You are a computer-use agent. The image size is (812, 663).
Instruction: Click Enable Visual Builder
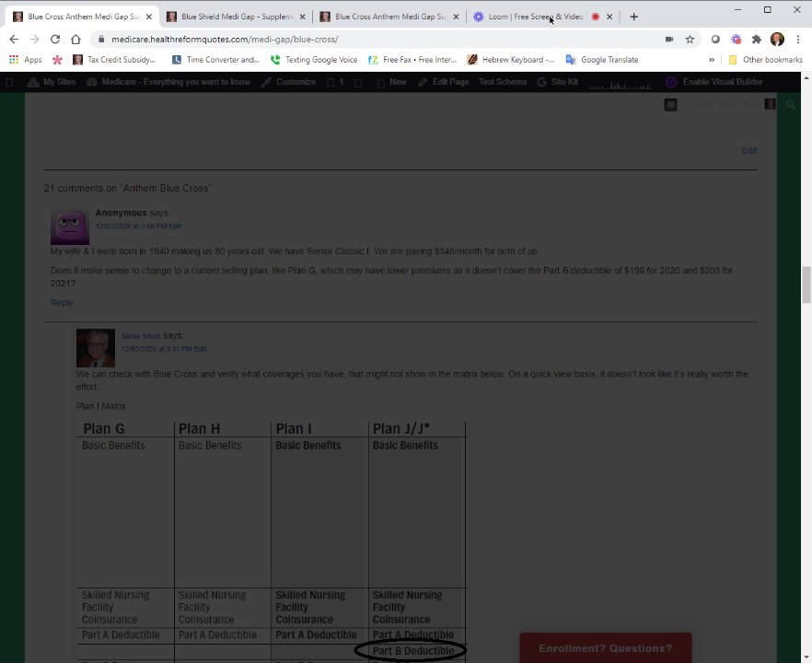coord(714,82)
